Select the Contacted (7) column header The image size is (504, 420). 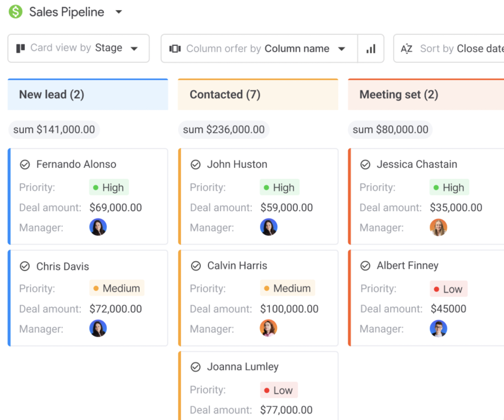258,95
